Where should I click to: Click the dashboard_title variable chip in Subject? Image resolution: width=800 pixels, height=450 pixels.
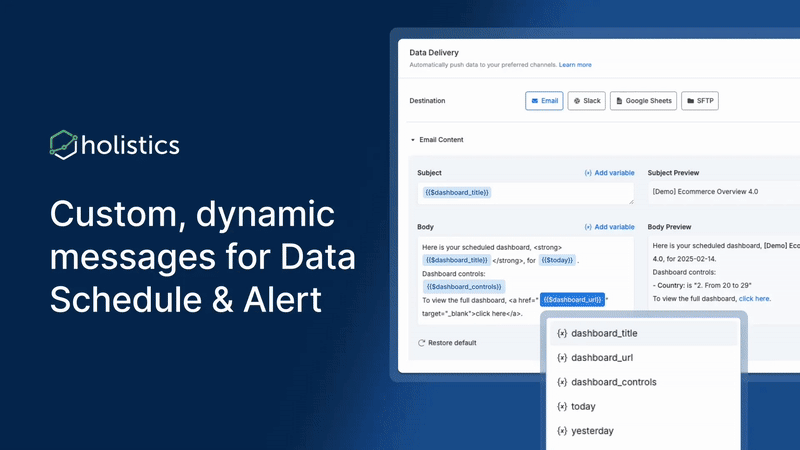coord(457,192)
